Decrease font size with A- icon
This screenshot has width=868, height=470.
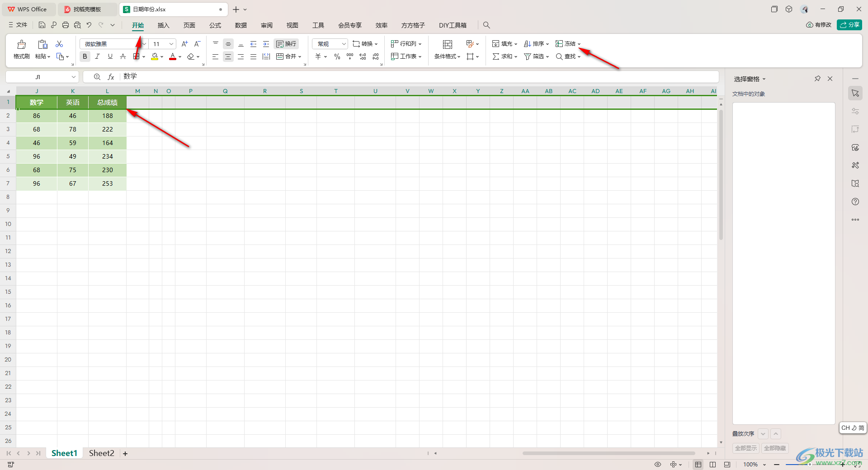[197, 44]
